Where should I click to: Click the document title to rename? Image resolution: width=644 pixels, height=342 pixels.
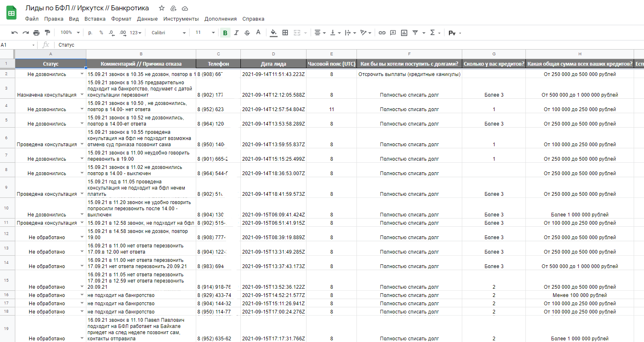tap(87, 8)
